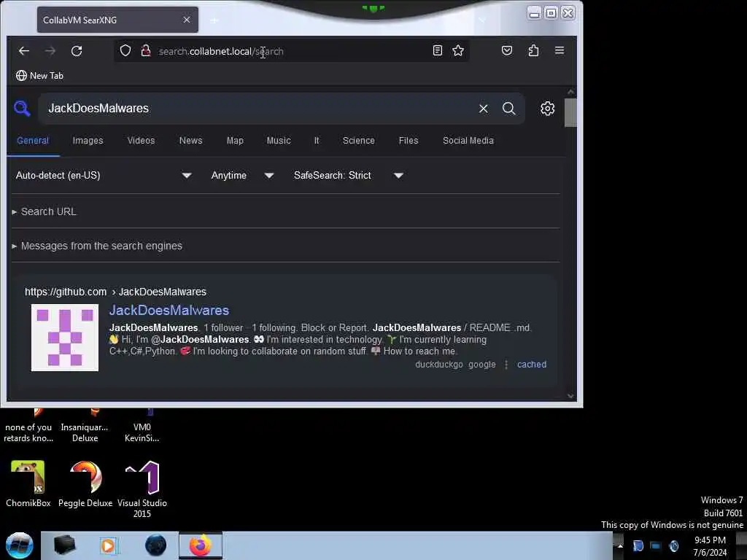Toggle reader view icon in address bar

438,50
